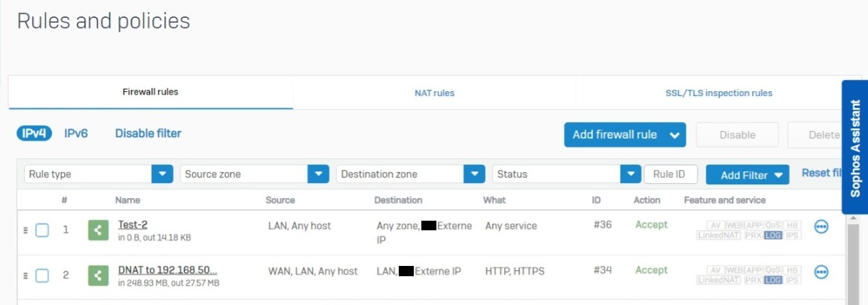
Task: Click the Rule ID input field
Action: [670, 174]
